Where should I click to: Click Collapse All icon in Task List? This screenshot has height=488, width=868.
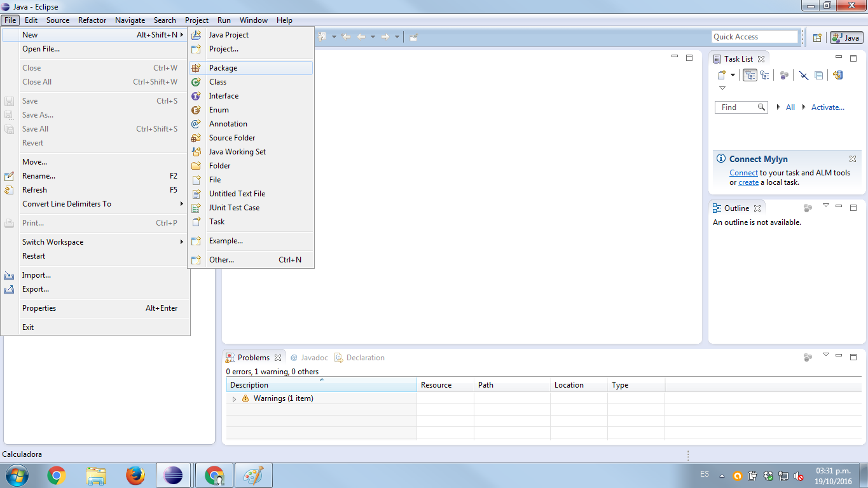(x=819, y=75)
